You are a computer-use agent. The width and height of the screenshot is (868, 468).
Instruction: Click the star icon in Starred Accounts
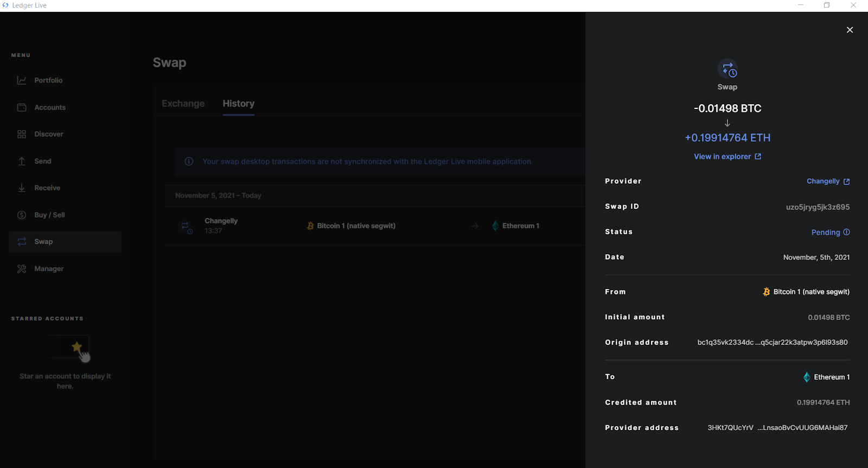coord(77,347)
